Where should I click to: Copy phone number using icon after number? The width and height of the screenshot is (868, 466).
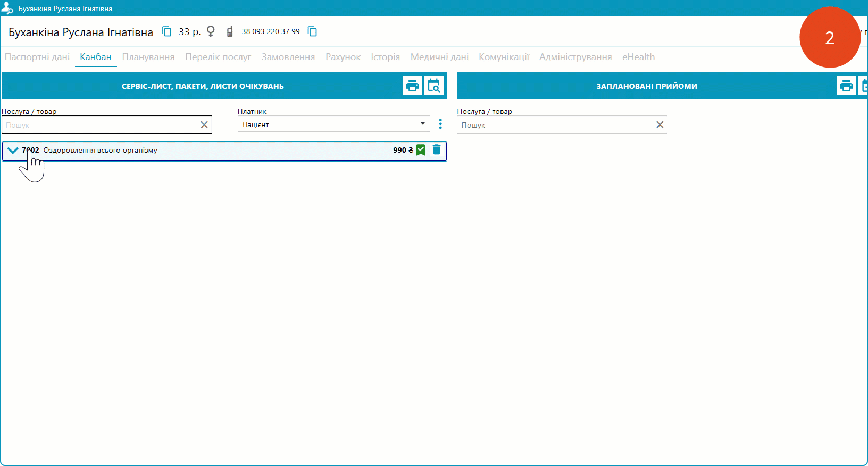pyautogui.click(x=312, y=31)
